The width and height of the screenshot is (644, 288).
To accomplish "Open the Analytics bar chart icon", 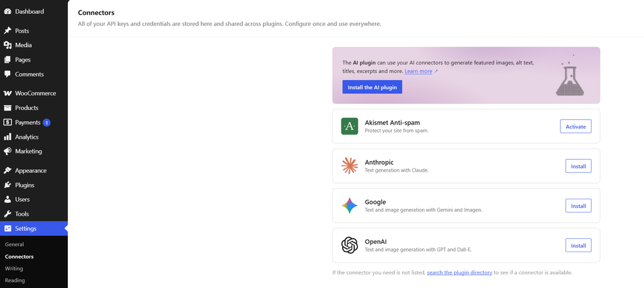I will [8, 137].
